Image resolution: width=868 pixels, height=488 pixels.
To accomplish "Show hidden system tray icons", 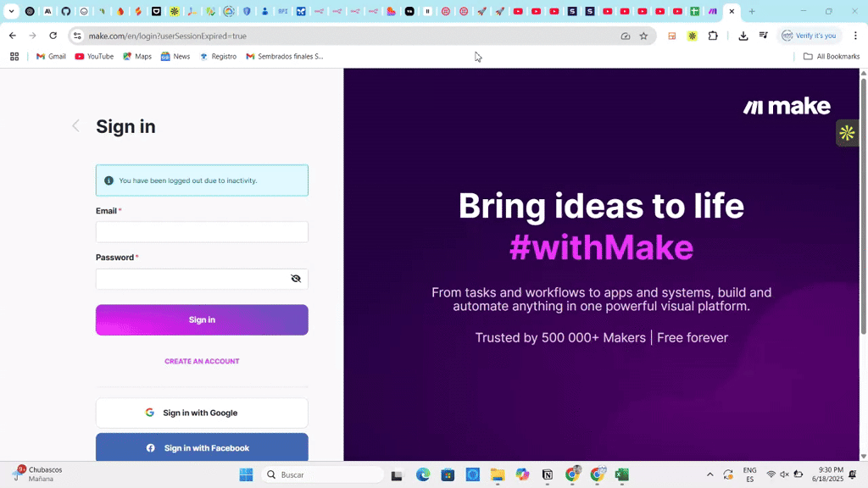I will pos(709,474).
